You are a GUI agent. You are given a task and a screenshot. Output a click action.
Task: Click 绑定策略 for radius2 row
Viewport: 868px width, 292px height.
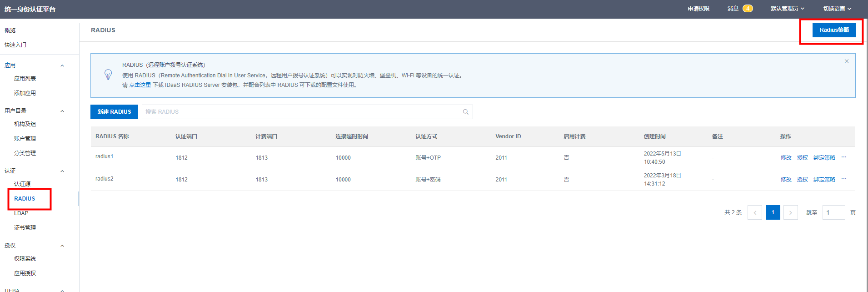(x=824, y=180)
